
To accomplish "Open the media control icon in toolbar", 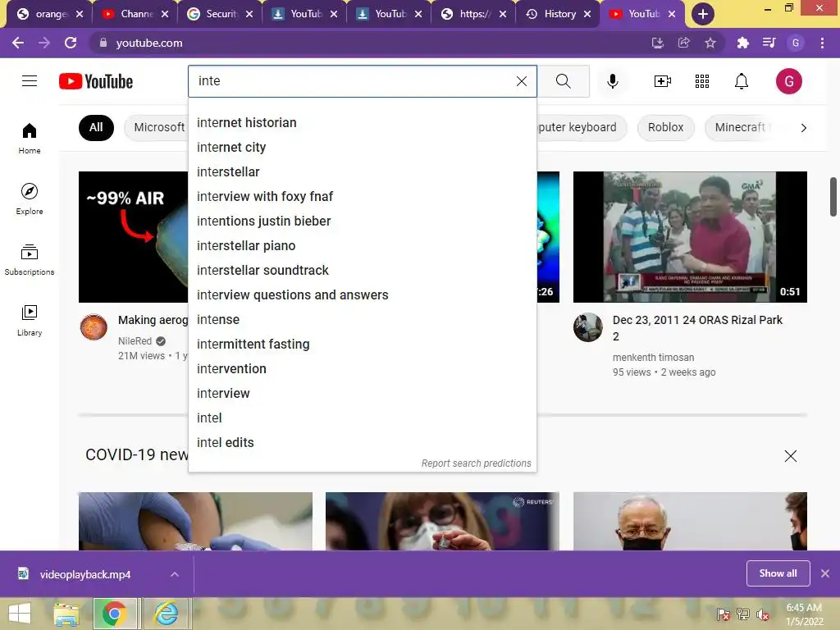I will pos(769,43).
